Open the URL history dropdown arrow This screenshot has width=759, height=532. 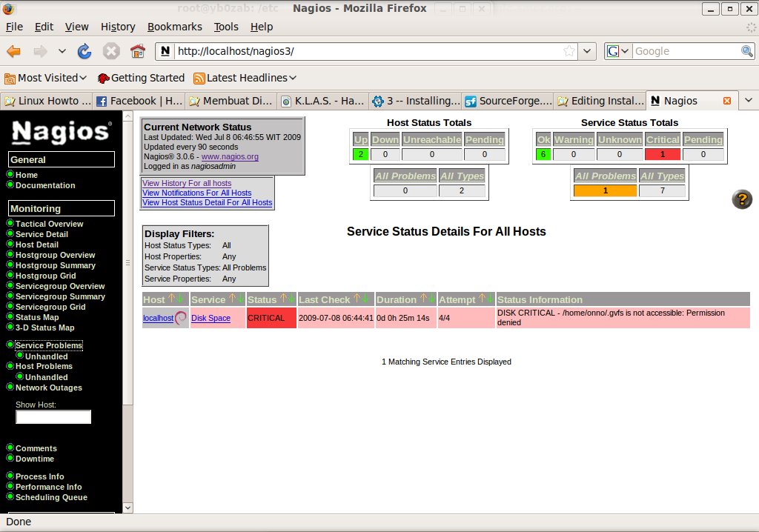click(588, 51)
